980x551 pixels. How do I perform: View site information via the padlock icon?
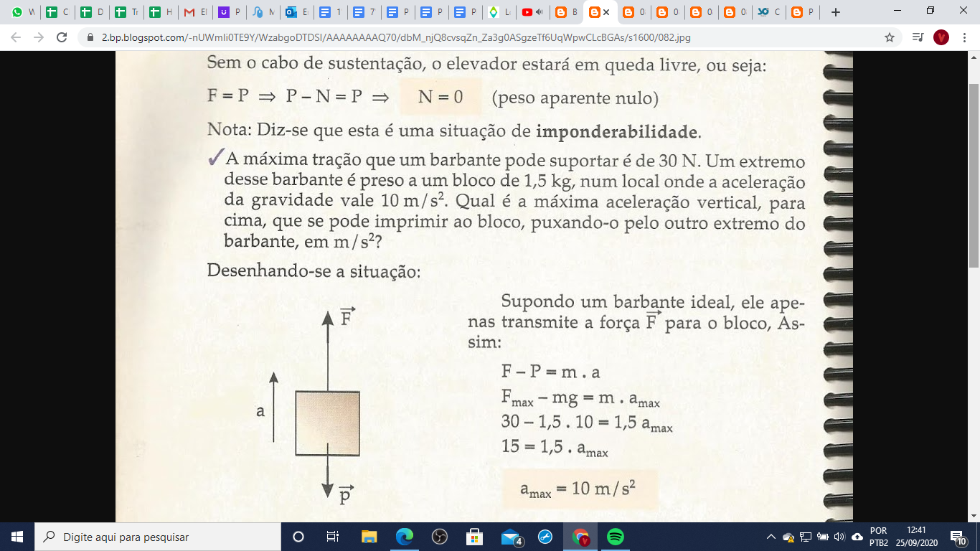[x=90, y=37]
